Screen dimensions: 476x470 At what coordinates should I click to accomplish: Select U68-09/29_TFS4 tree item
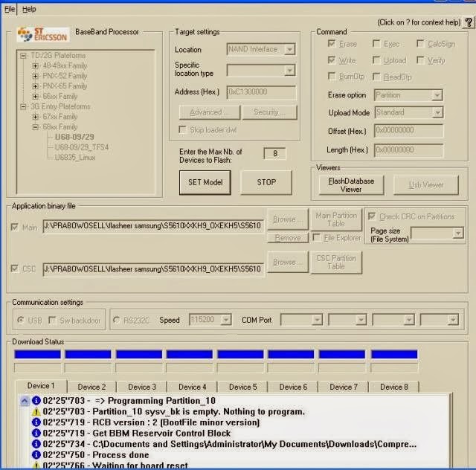tap(82, 147)
